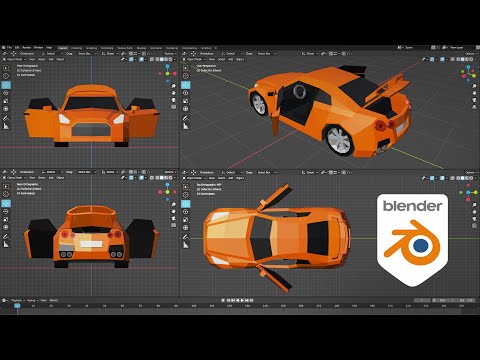
Task: Open Add menu in Front Orthographic viewport
Action: (x=51, y=59)
